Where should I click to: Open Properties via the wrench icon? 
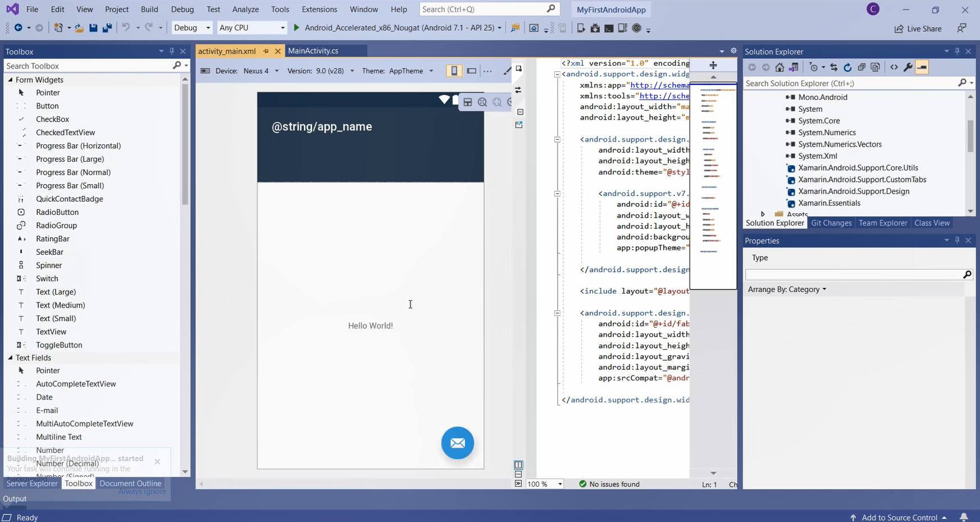[908, 67]
